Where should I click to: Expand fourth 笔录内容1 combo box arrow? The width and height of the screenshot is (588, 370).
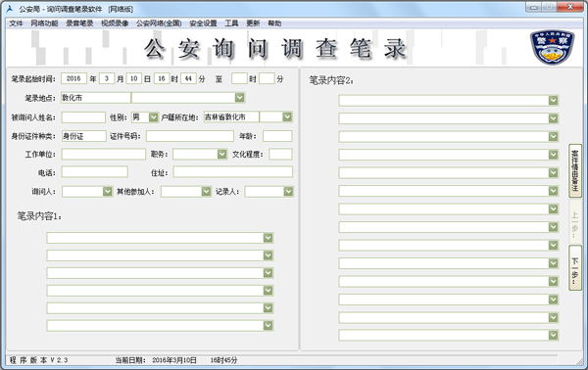(268, 291)
